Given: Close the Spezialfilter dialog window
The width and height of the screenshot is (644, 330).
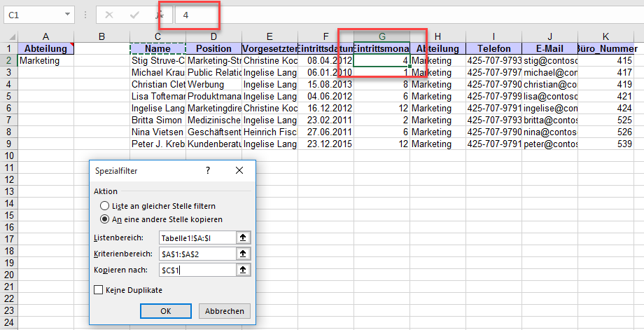Looking at the screenshot, I should (239, 170).
